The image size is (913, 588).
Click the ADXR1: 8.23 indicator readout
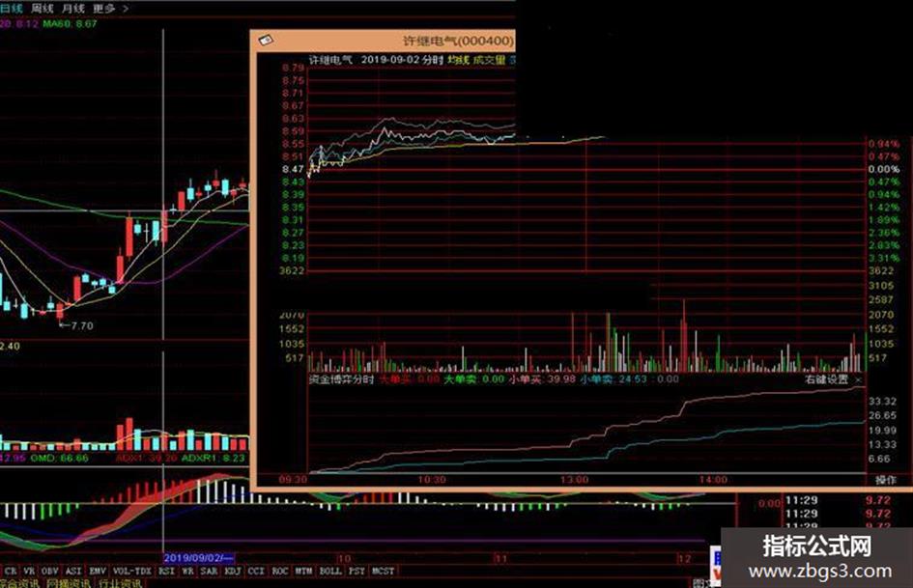(x=214, y=459)
